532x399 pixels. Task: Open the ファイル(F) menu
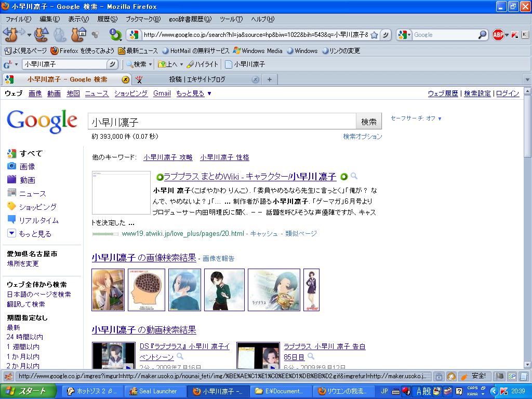pos(19,19)
